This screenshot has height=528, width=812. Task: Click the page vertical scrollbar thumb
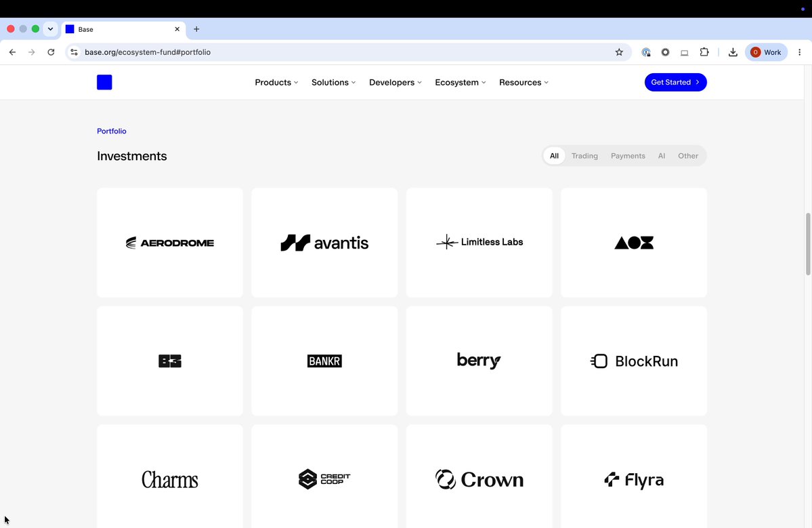(808, 243)
